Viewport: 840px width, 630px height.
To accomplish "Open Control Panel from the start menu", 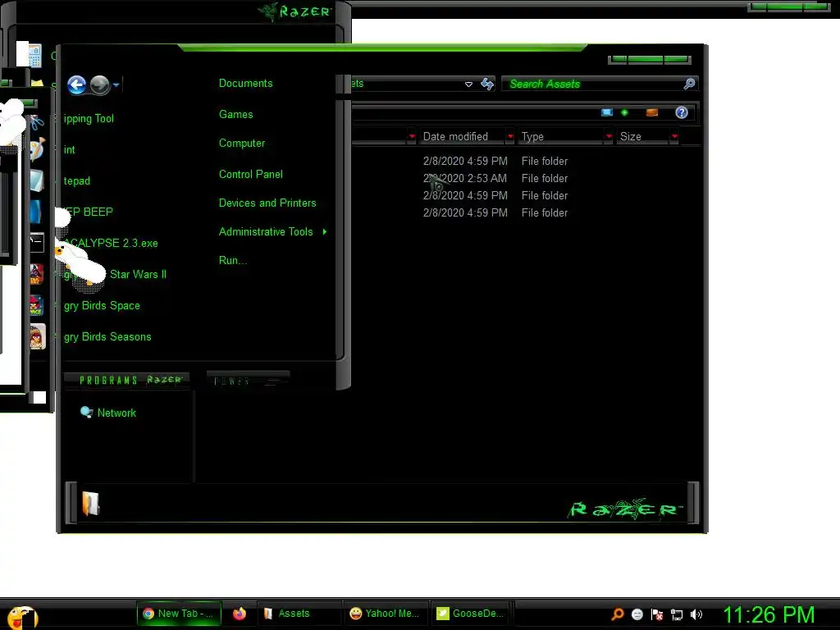I will click(x=251, y=174).
